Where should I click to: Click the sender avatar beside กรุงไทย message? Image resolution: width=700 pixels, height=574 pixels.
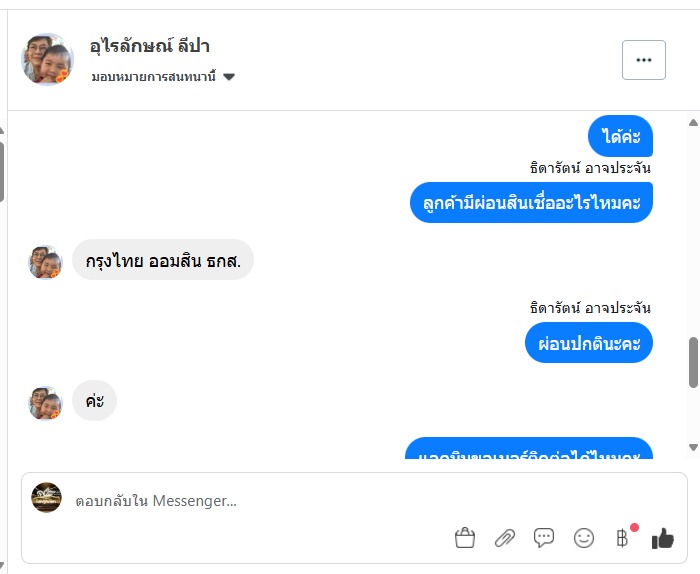point(45,262)
